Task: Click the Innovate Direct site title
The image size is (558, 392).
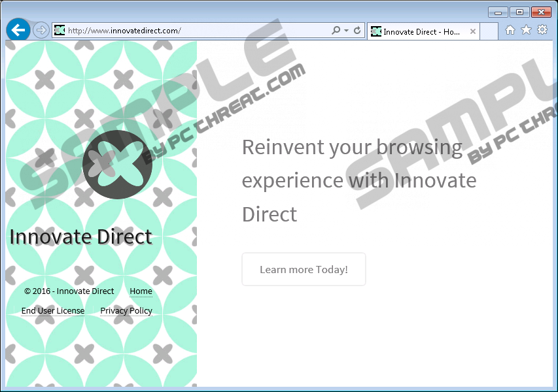Action: (81, 237)
